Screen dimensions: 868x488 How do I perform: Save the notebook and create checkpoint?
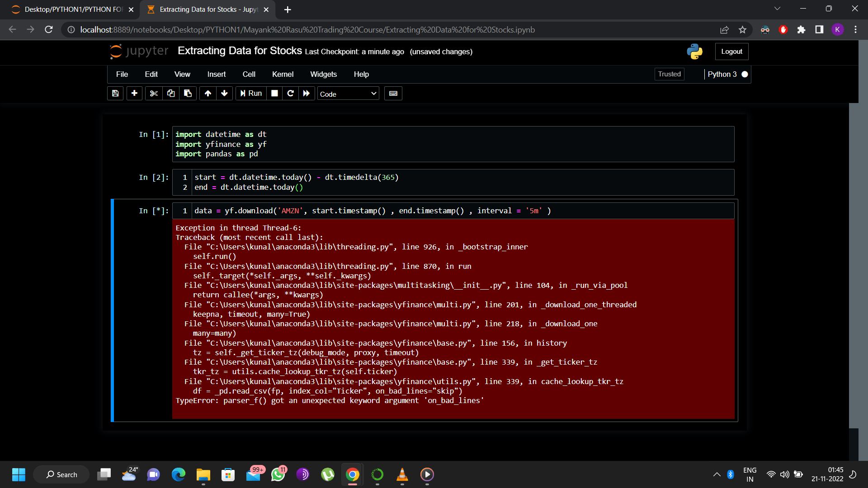click(x=115, y=94)
